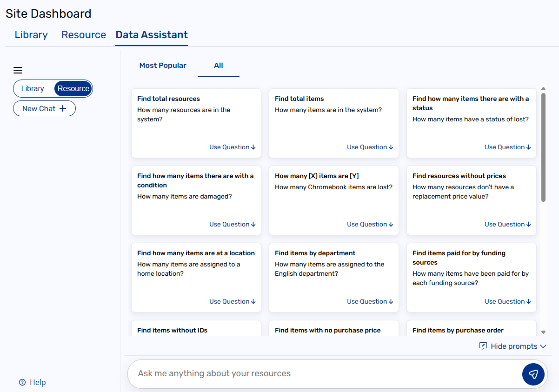Collapse prompts using the chevron arrow

[543, 346]
